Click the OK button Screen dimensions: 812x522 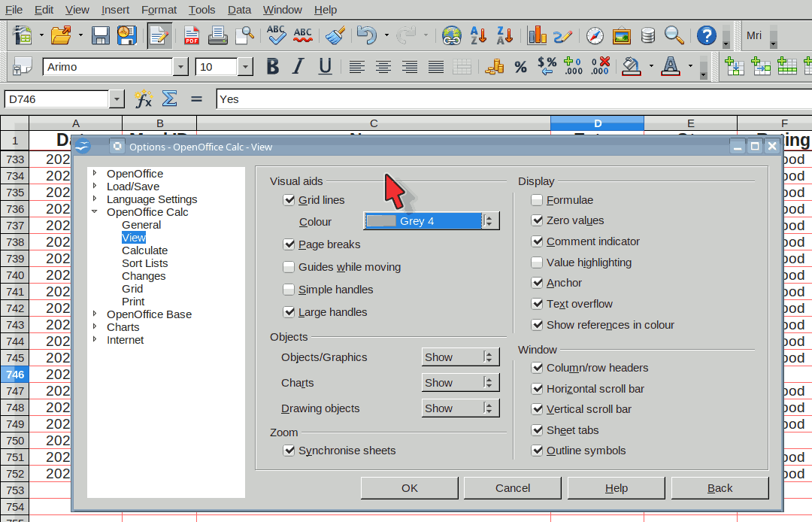pos(410,487)
